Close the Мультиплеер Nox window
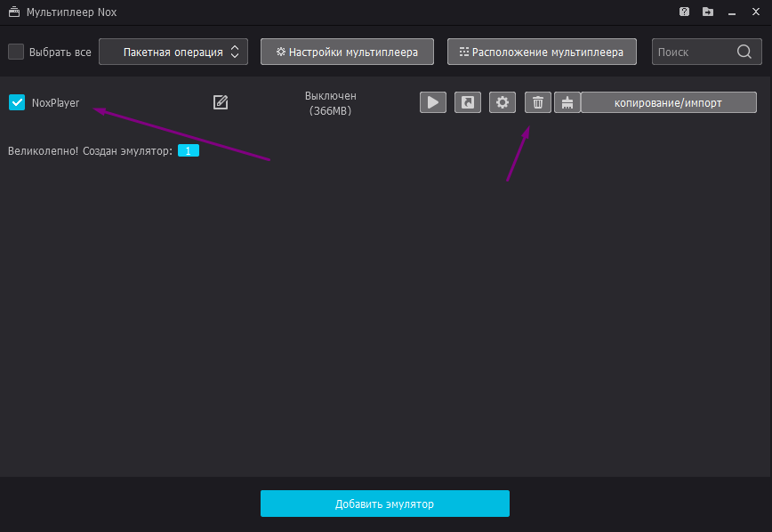 point(755,12)
